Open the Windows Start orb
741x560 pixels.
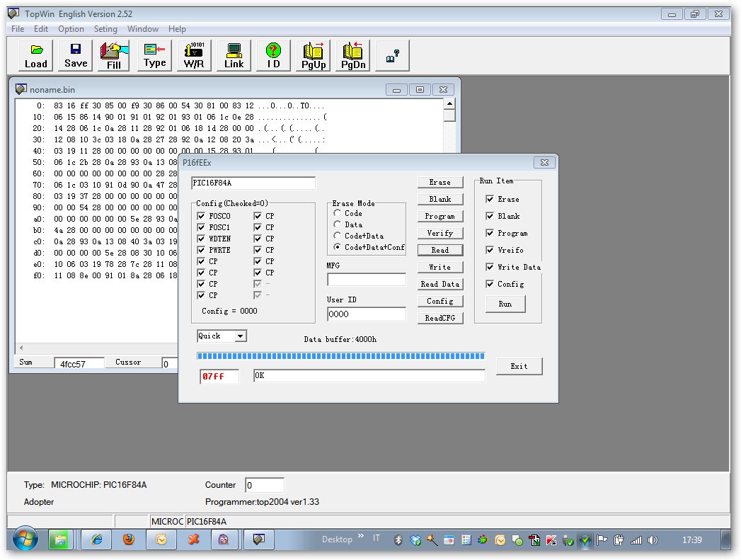click(25, 539)
